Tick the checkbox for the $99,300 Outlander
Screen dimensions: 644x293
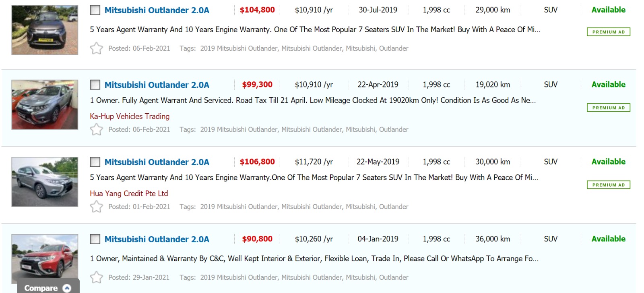95,85
